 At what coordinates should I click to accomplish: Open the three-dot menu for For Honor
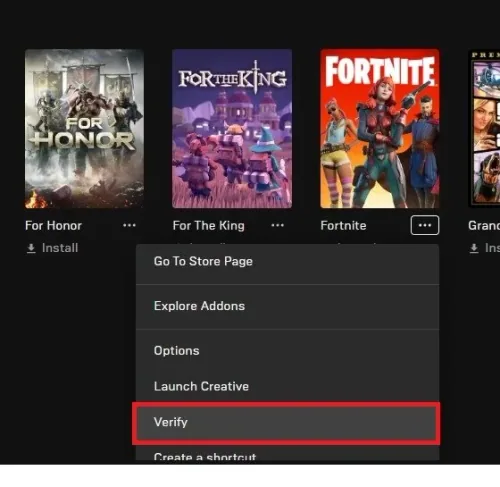(129, 225)
